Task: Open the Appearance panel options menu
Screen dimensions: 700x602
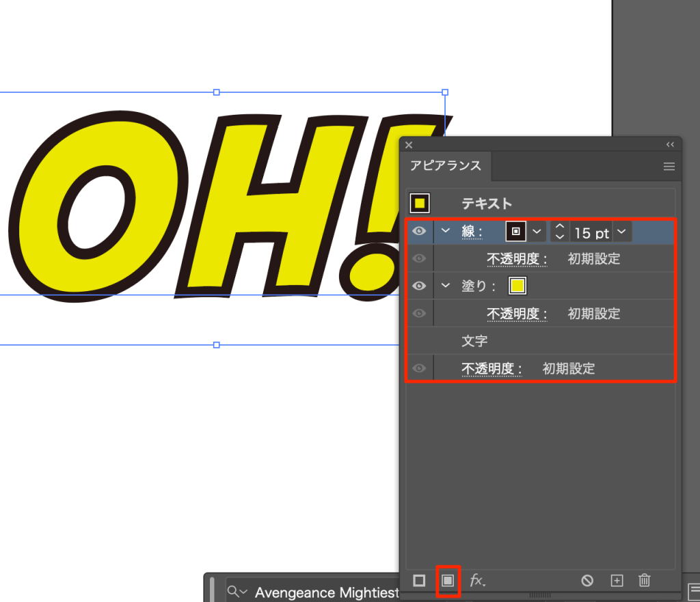Action: pyautogui.click(x=669, y=166)
